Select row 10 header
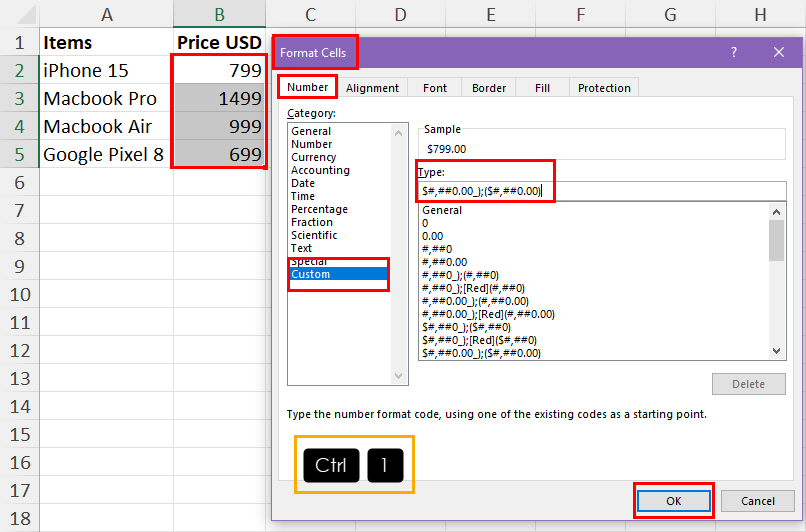Viewport: 806px width, 532px height. [20, 295]
